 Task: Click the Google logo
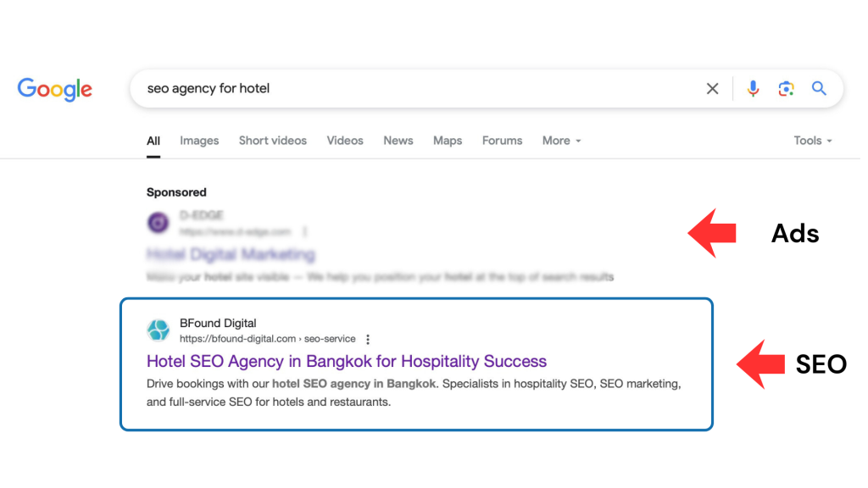coord(55,89)
